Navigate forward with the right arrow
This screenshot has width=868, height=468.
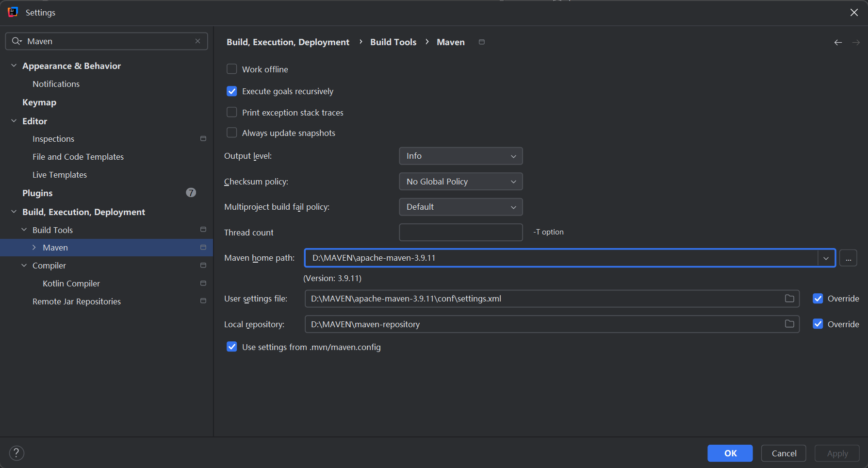pos(856,43)
